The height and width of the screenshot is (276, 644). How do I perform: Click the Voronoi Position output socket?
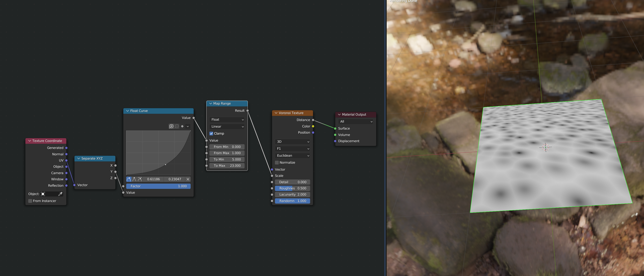tap(313, 132)
